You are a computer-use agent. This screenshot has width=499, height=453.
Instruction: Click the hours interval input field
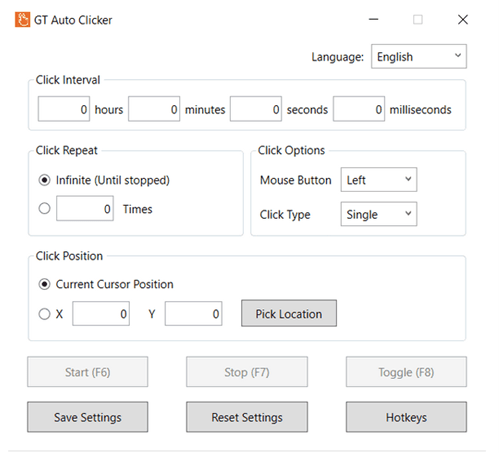[64, 109]
